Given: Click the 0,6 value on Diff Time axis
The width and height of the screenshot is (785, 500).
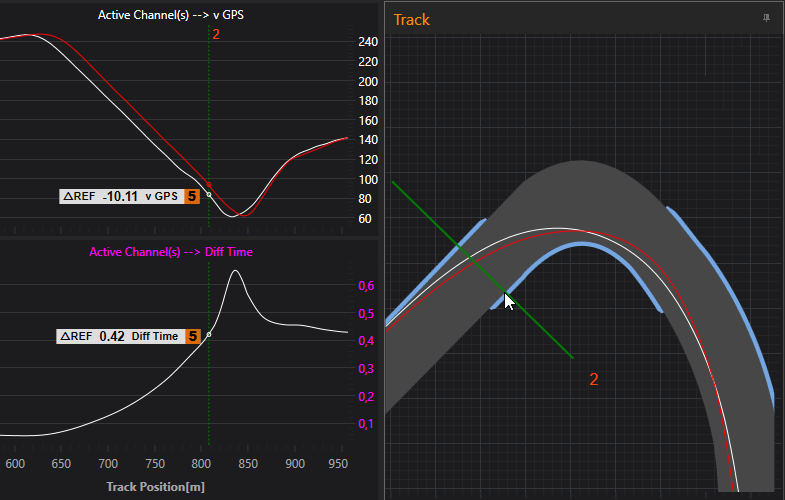Looking at the screenshot, I should pyautogui.click(x=367, y=286).
